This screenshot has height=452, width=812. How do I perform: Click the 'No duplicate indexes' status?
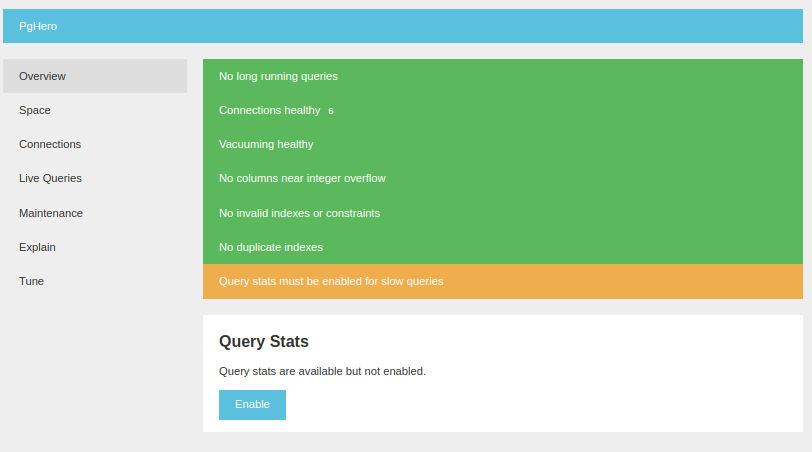(271, 247)
